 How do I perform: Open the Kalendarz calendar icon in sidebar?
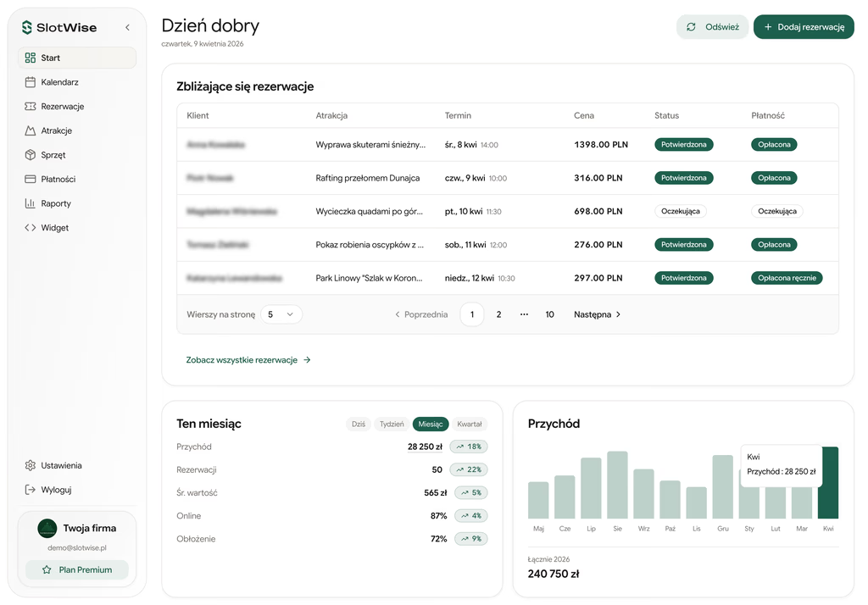[x=30, y=82]
